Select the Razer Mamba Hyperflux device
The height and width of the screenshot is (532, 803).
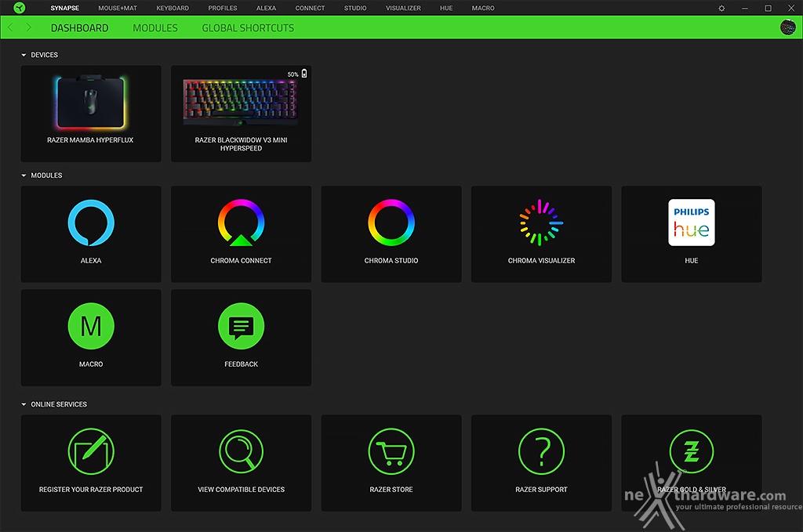[91, 114]
